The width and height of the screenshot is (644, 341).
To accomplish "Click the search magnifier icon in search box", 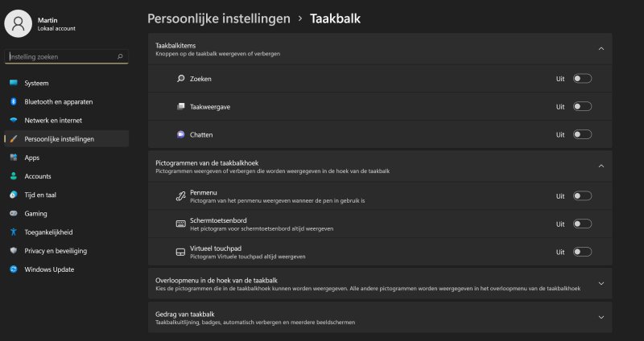I will [x=121, y=57].
